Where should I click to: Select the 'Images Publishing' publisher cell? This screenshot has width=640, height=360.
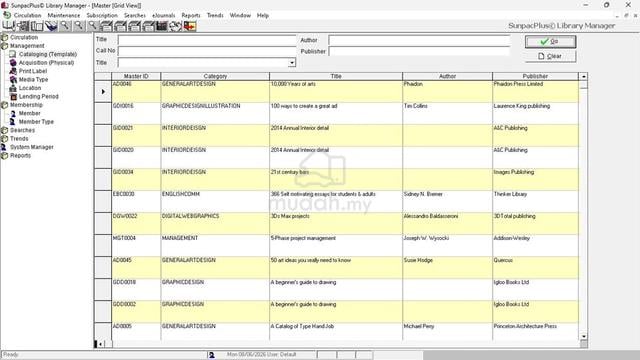point(536,180)
